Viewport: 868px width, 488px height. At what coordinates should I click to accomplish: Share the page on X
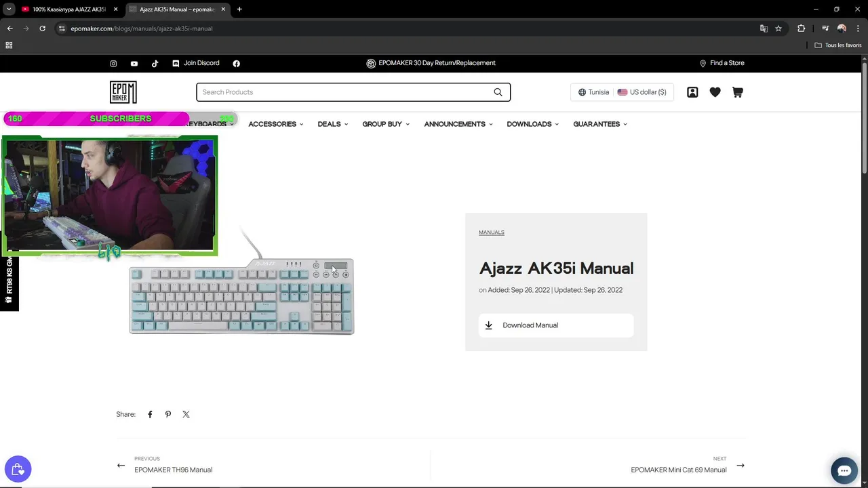[x=186, y=414]
